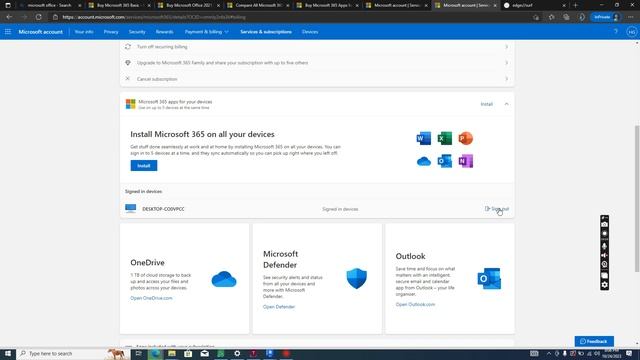Click the PowerPoint app icon
The width and height of the screenshot is (640, 360).
pos(465,138)
